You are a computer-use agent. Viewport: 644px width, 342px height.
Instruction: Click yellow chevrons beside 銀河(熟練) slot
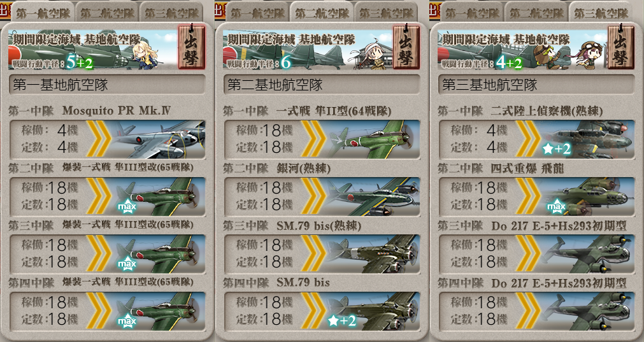click(314, 197)
